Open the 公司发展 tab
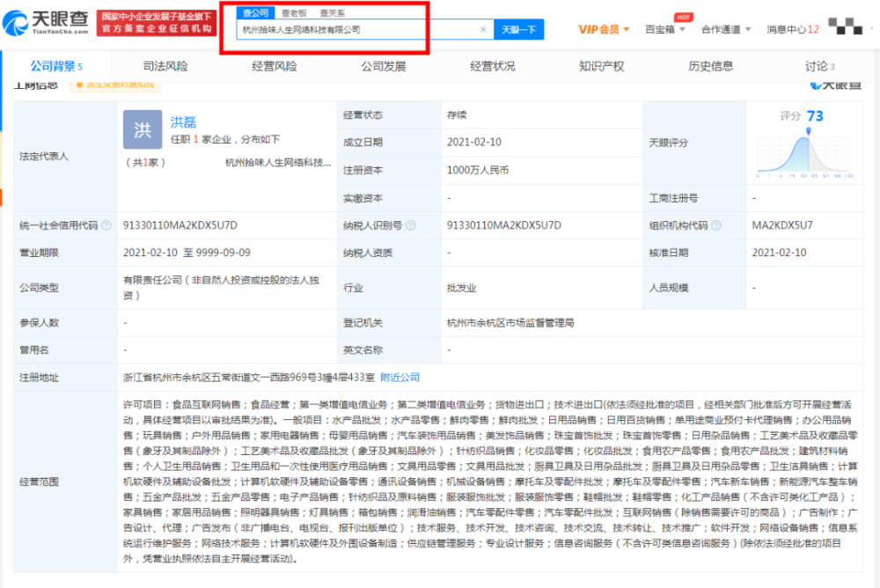Screen dimensions: 880x588 [384, 66]
